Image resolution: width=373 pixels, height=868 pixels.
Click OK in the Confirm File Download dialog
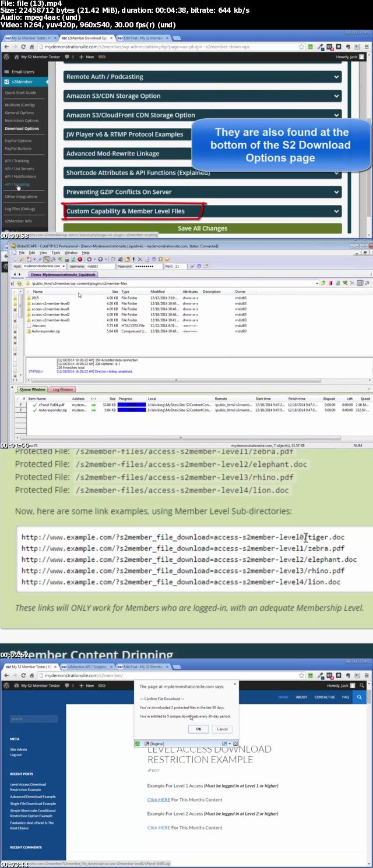pyautogui.click(x=198, y=729)
